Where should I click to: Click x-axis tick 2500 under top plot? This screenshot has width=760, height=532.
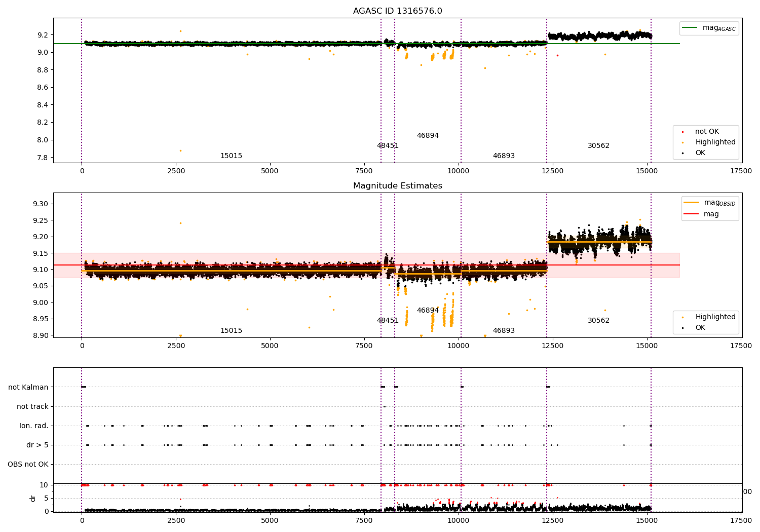176,171
